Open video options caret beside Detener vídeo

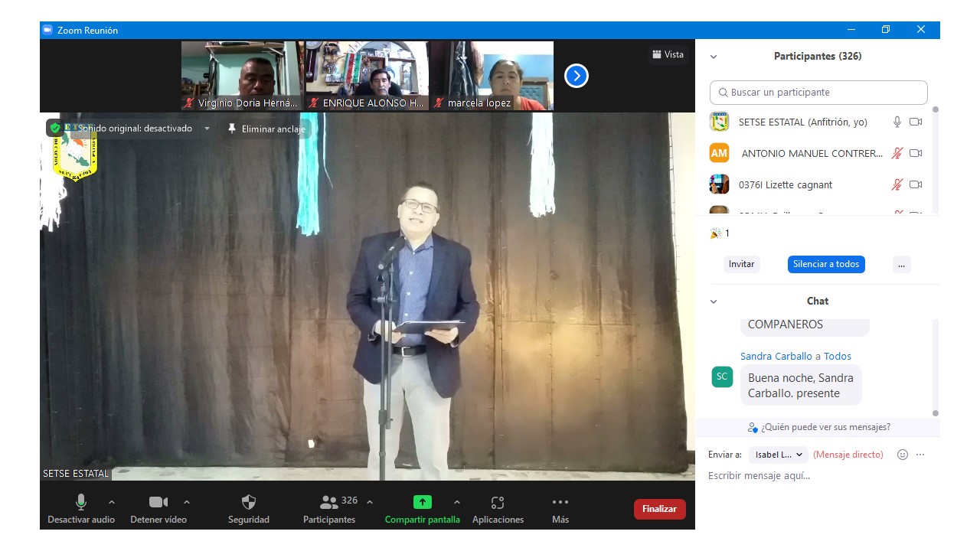[x=187, y=502]
